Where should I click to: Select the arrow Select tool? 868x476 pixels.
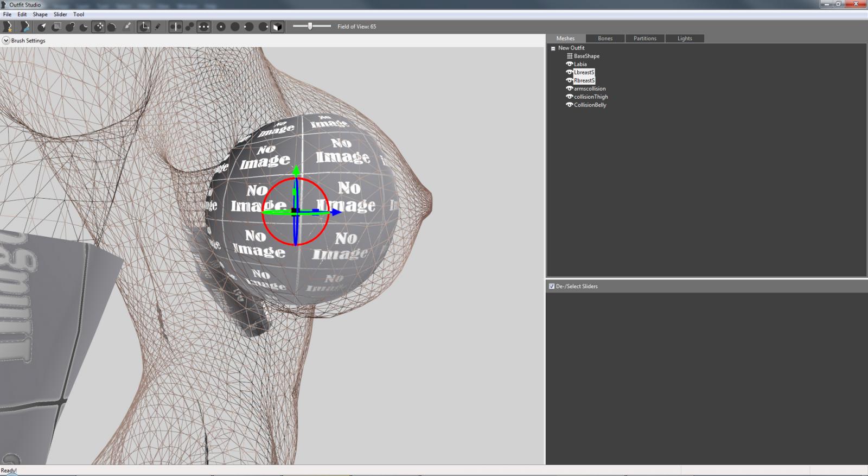[x=42, y=27]
